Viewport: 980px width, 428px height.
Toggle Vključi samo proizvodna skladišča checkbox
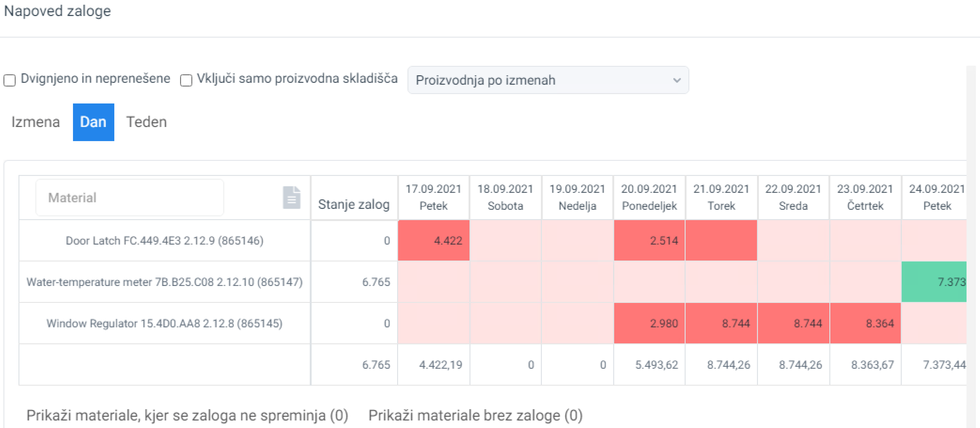coord(186,80)
